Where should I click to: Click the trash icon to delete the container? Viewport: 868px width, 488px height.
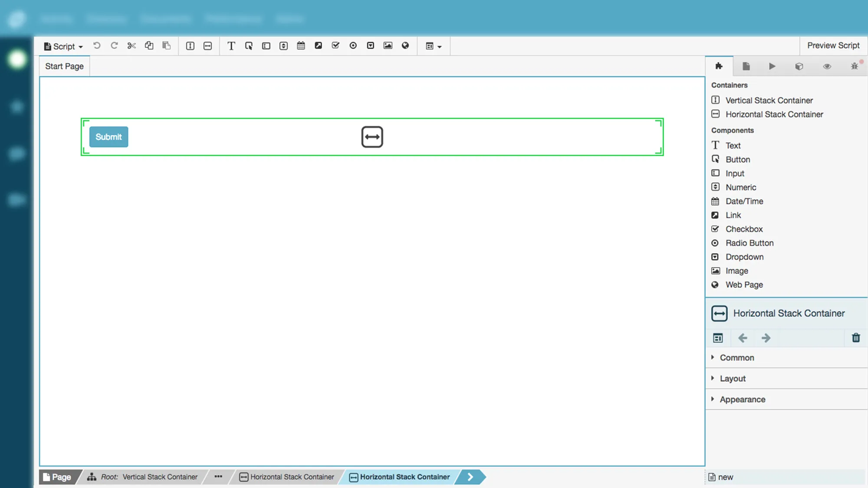click(855, 337)
